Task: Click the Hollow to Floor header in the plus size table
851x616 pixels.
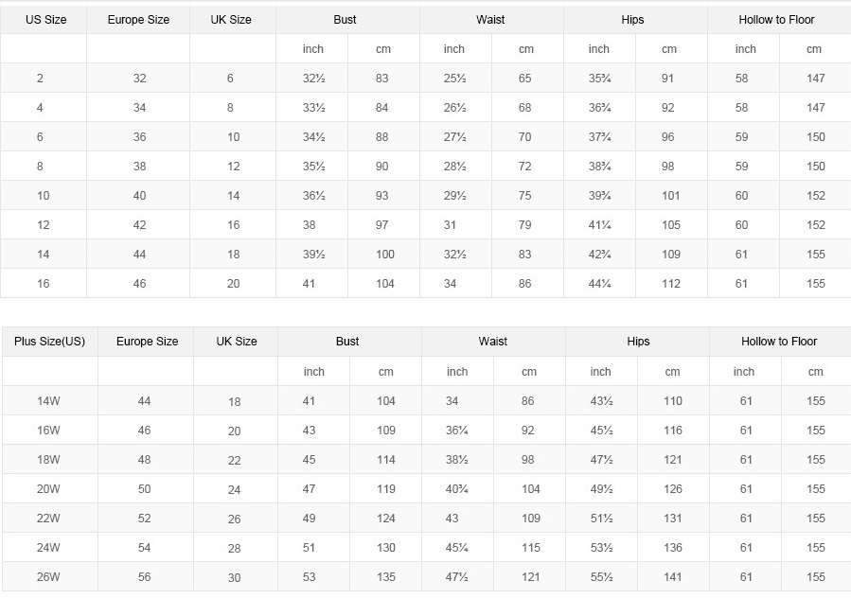Action: coord(779,342)
